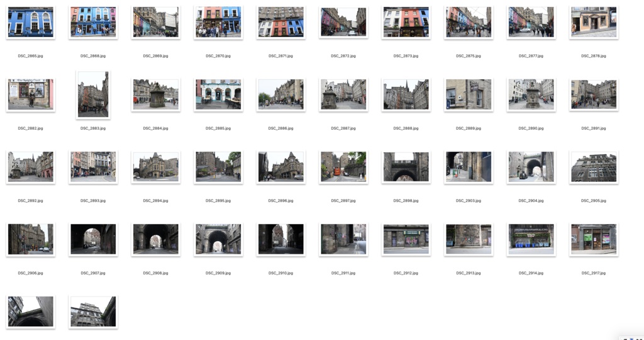The image size is (644, 340).
Task: Select the DSC_2917.jpg shop entrance thumbnail
Action: pyautogui.click(x=594, y=239)
